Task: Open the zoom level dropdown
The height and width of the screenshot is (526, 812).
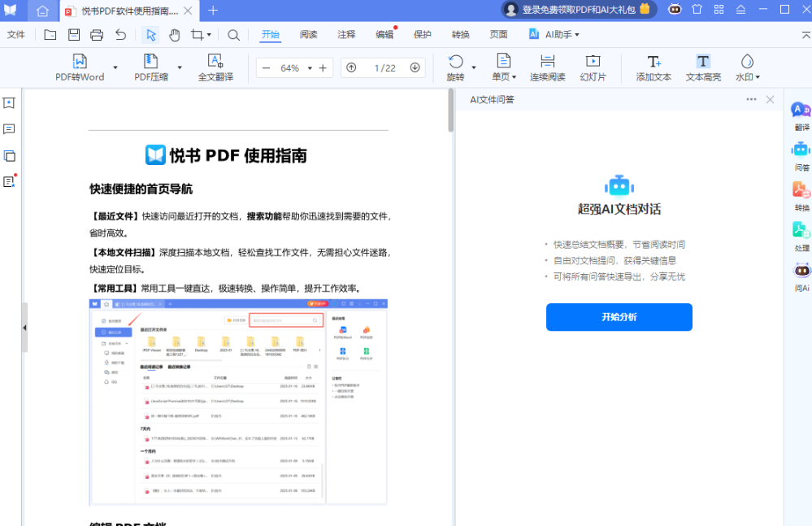Action: point(310,68)
